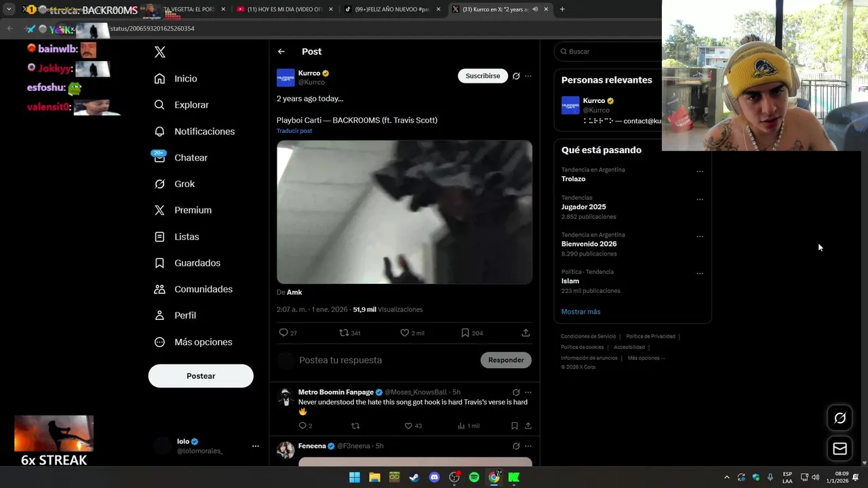
Task: Bookmark Metro Boomin Fanpage comment
Action: (515, 426)
